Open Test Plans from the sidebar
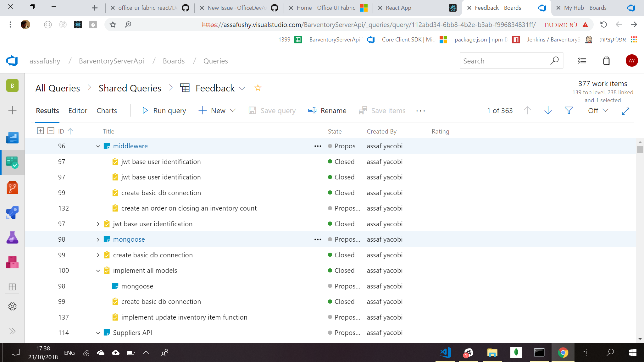This screenshot has width=644, height=362. pos(12,237)
